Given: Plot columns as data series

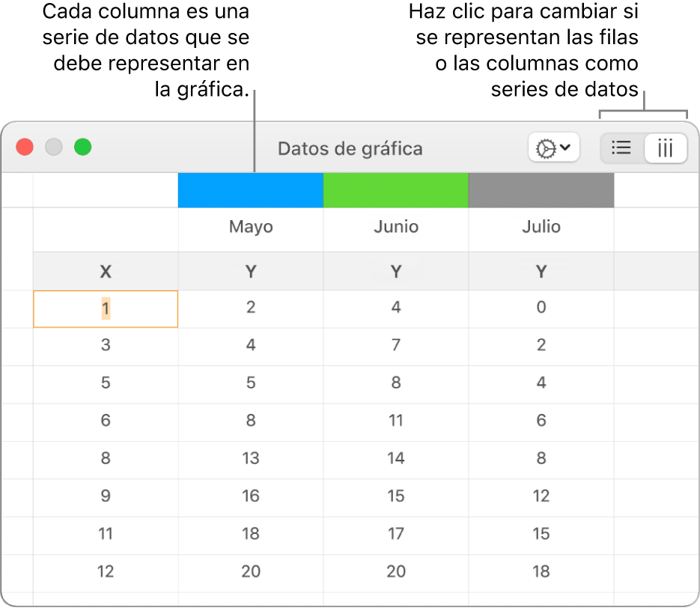Looking at the screenshot, I should coord(665,148).
